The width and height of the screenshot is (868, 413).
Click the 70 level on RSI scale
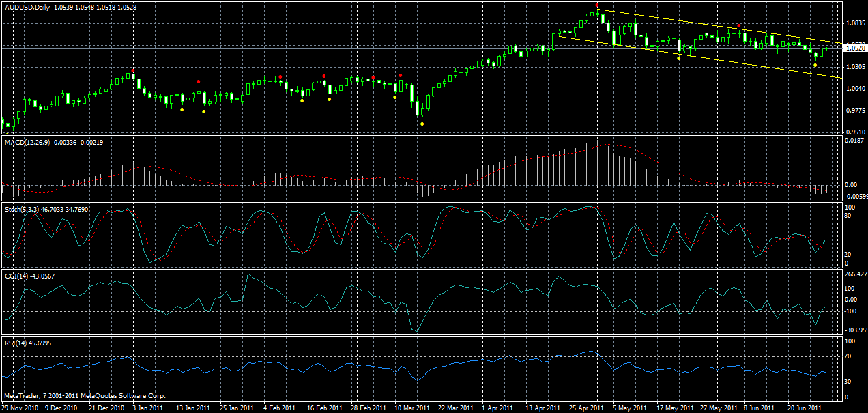click(849, 356)
